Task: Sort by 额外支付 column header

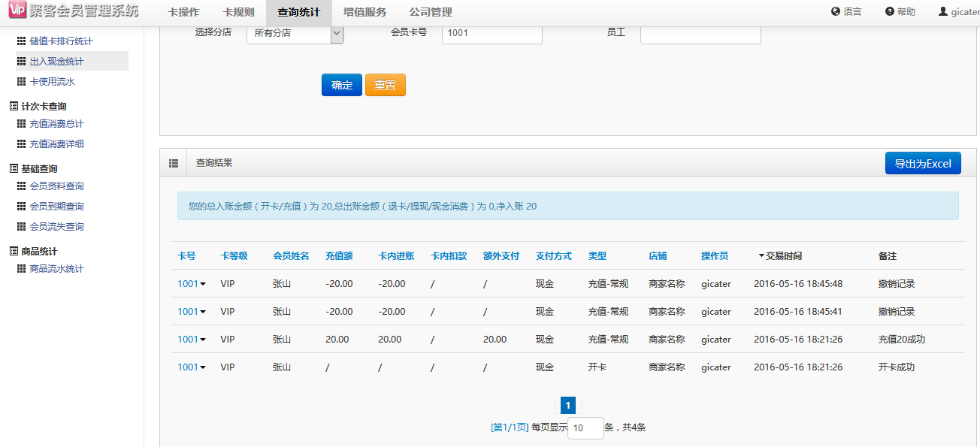Action: coord(501,256)
